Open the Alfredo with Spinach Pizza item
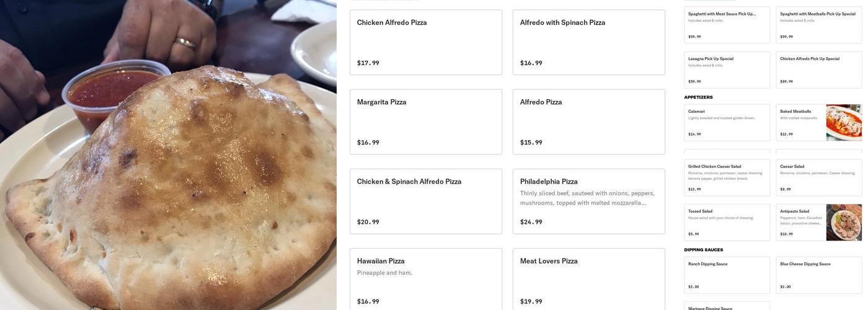 [x=588, y=42]
